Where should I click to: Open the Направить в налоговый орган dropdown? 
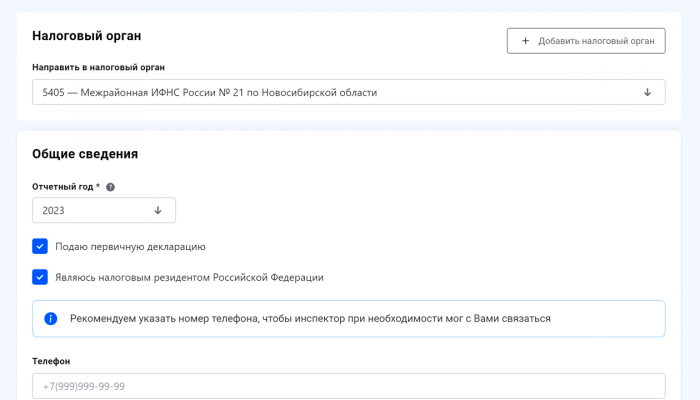tap(340, 93)
